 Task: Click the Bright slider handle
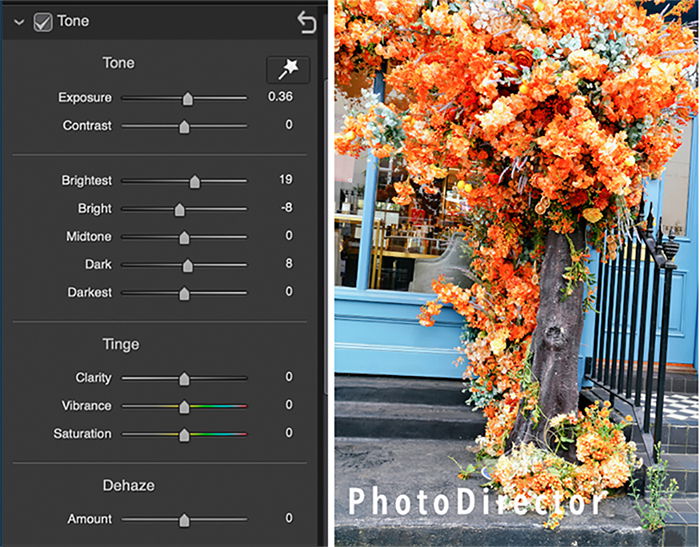pos(179,209)
